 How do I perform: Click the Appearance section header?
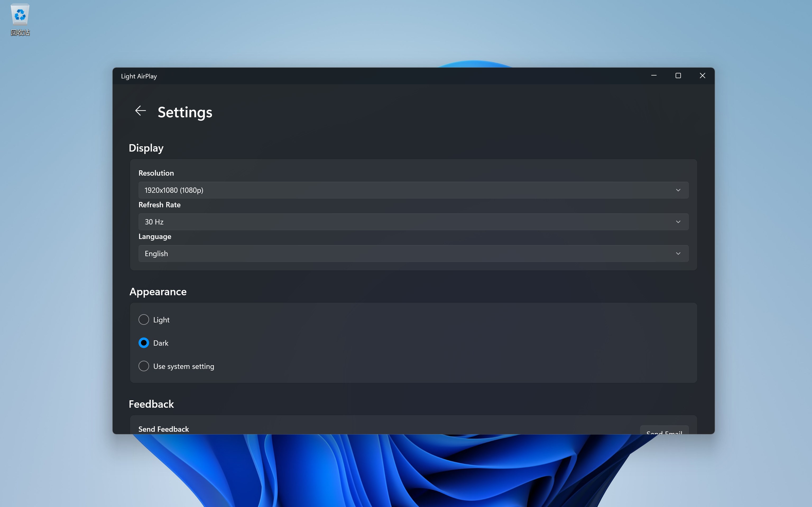click(158, 292)
